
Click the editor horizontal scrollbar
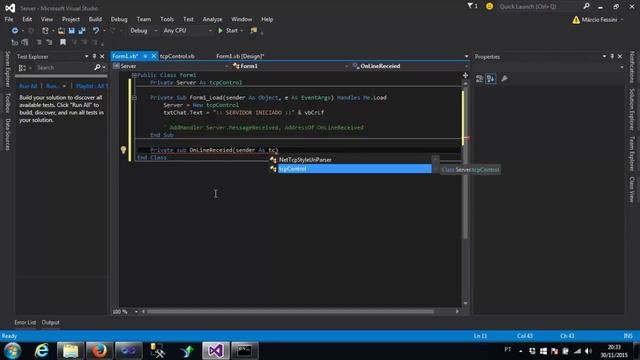[290, 311]
